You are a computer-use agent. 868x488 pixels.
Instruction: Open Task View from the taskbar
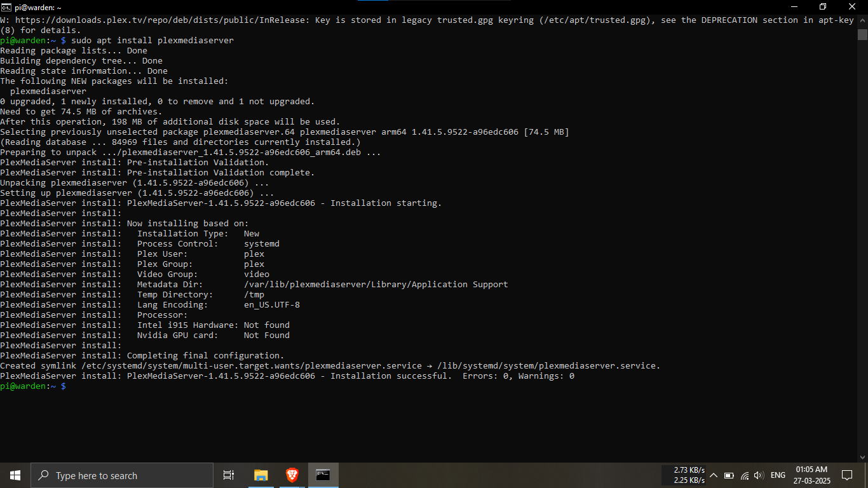tap(228, 475)
